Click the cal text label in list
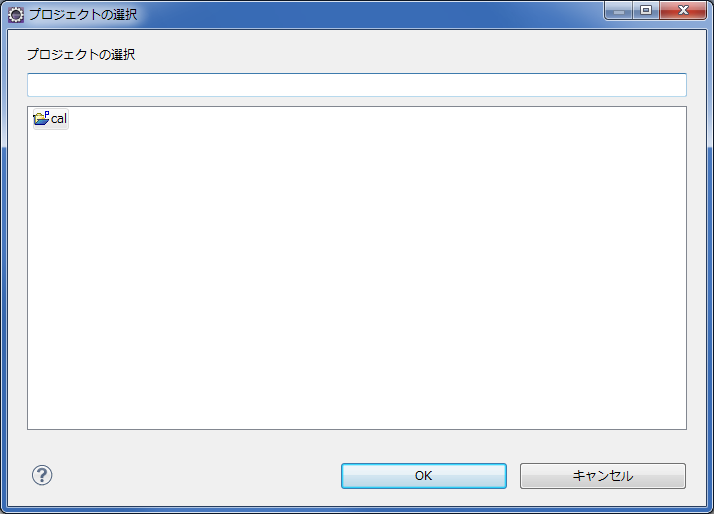 tap(59, 119)
